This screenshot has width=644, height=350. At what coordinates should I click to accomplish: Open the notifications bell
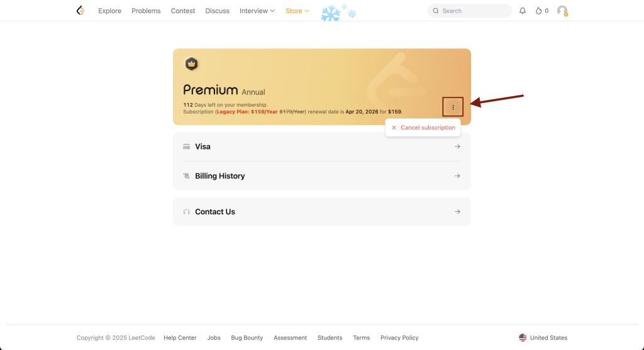click(x=523, y=11)
